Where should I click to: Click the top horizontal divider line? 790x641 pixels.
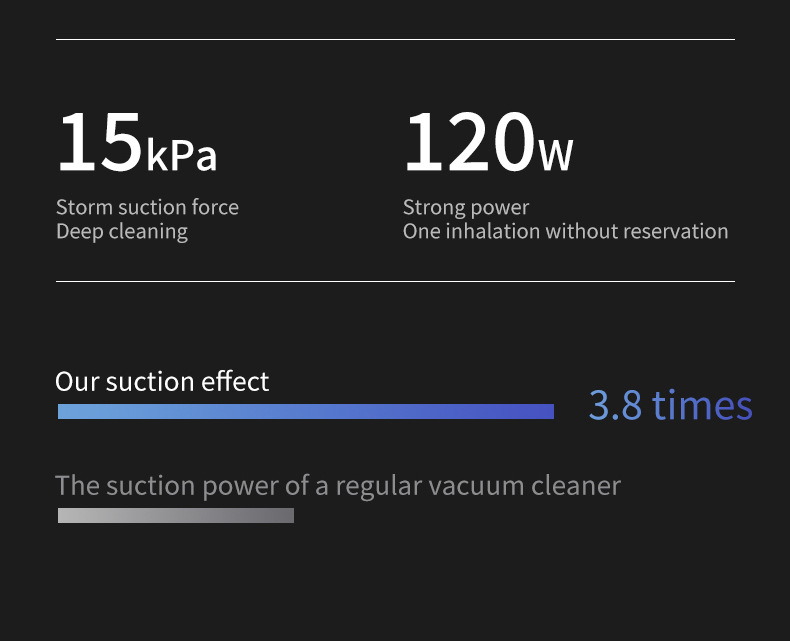pyautogui.click(x=395, y=40)
